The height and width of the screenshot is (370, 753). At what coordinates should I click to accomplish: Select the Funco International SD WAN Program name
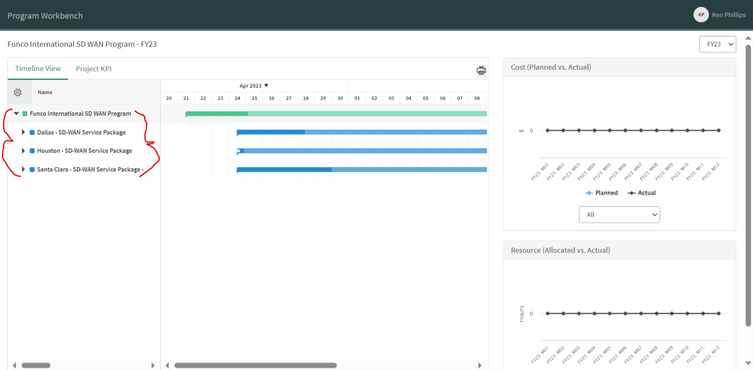click(80, 114)
